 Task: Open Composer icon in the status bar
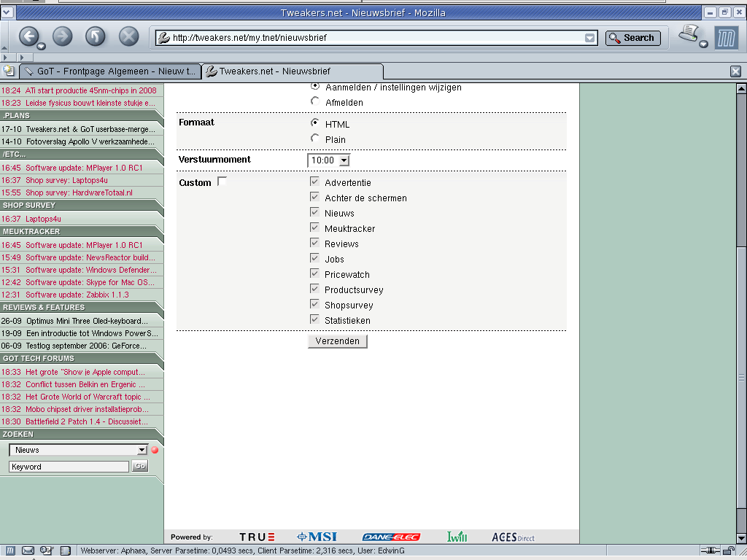pyautogui.click(x=47, y=551)
